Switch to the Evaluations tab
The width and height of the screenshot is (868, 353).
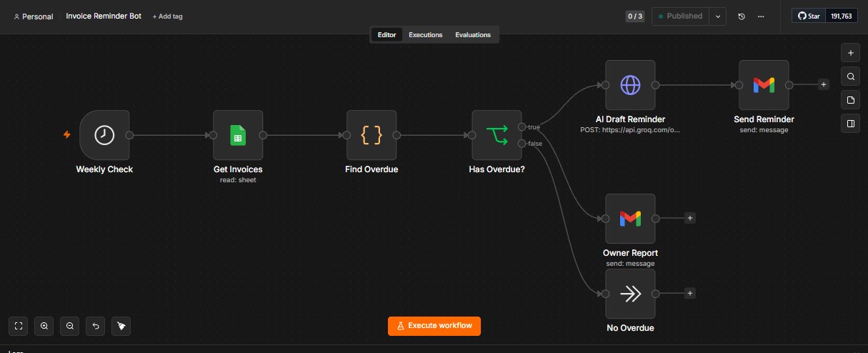point(473,35)
